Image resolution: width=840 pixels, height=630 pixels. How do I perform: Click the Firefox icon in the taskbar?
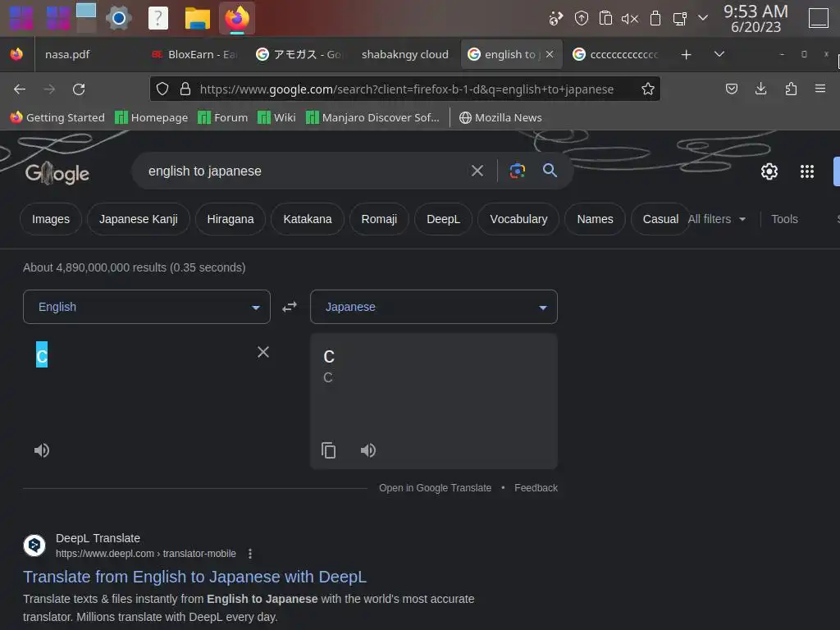coord(237,18)
